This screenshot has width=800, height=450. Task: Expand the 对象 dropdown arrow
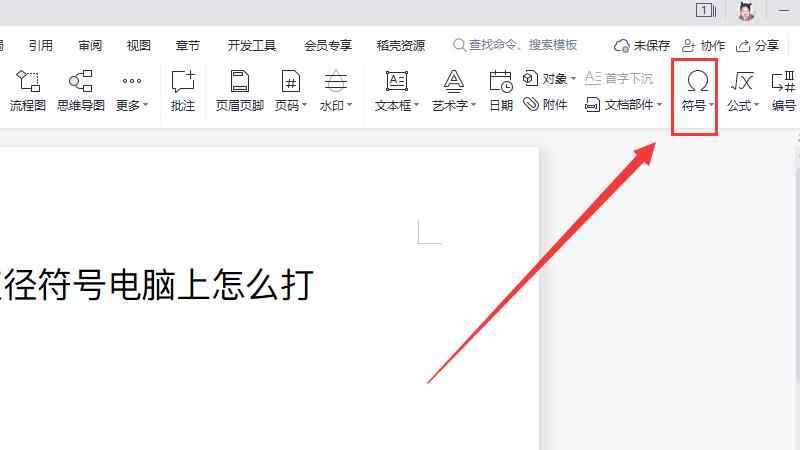(573, 79)
